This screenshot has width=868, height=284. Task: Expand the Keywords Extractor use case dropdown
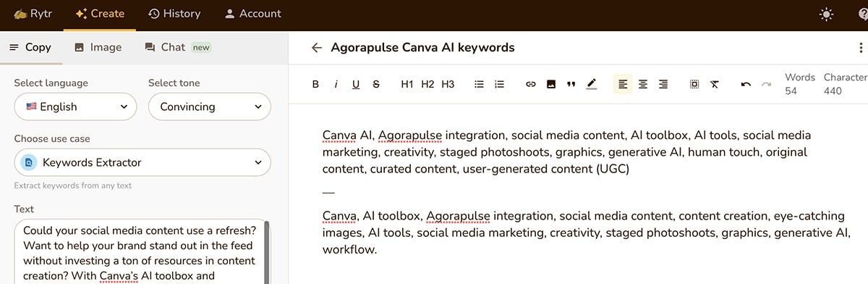coord(142,162)
